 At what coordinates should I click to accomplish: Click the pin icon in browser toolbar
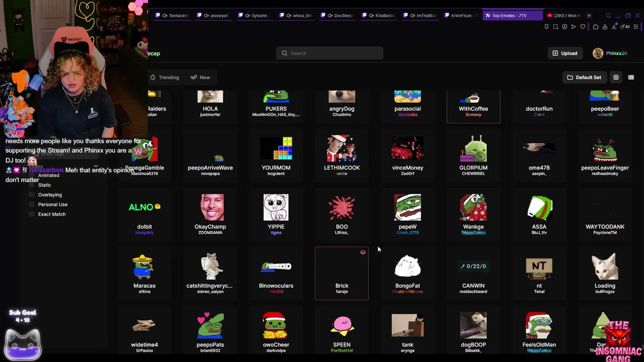(x=546, y=27)
